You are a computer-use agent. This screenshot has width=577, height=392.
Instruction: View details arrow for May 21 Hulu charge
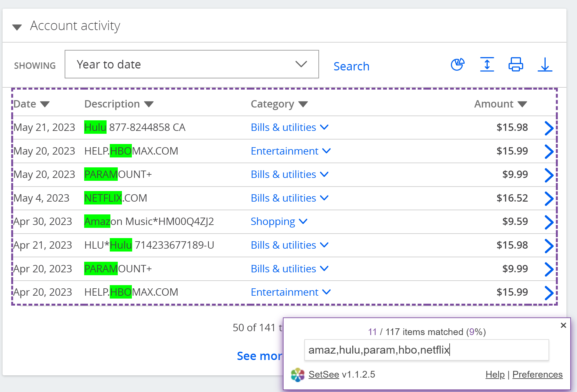(549, 128)
